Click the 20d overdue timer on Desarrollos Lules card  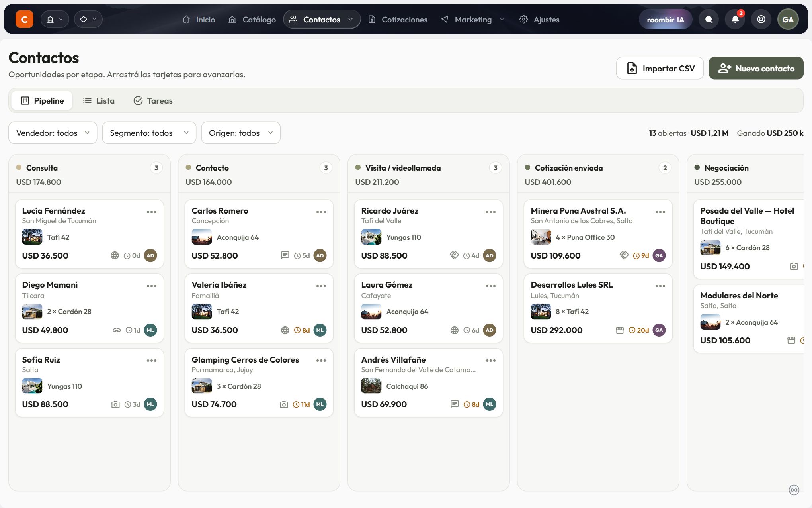(x=639, y=330)
